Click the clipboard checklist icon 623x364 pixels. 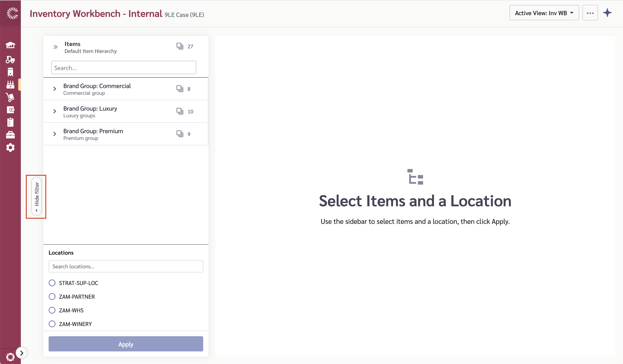click(10, 122)
